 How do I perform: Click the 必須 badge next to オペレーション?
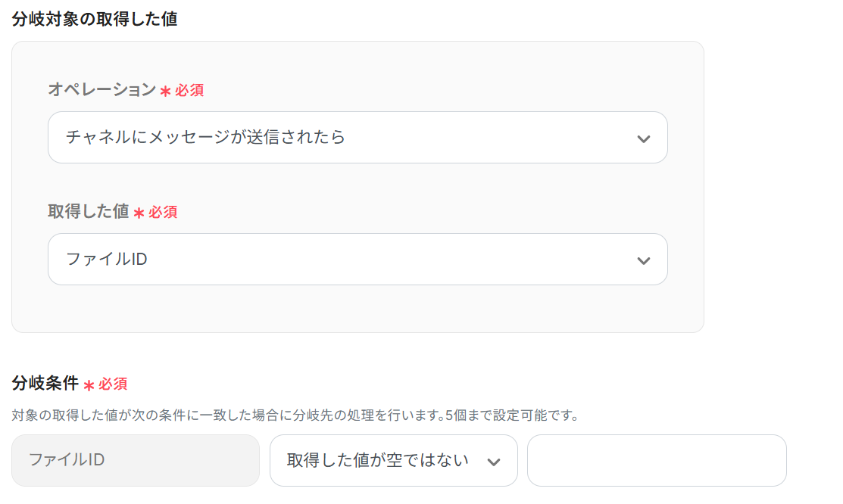click(x=189, y=91)
